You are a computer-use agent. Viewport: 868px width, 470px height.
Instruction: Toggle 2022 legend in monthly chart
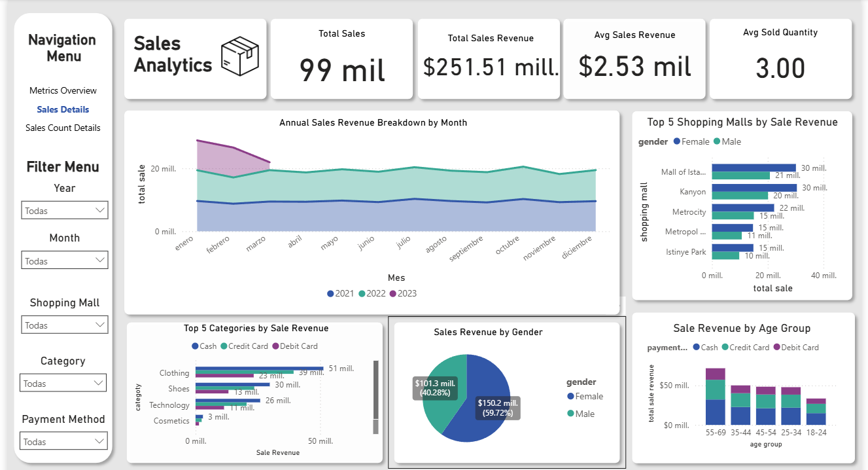[x=372, y=293]
